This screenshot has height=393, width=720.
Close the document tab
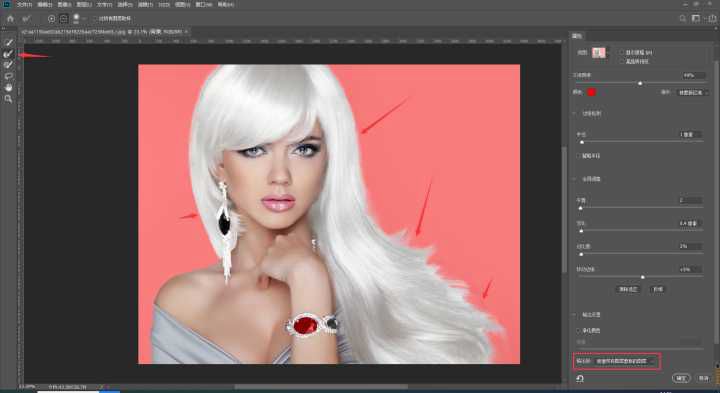click(x=186, y=32)
